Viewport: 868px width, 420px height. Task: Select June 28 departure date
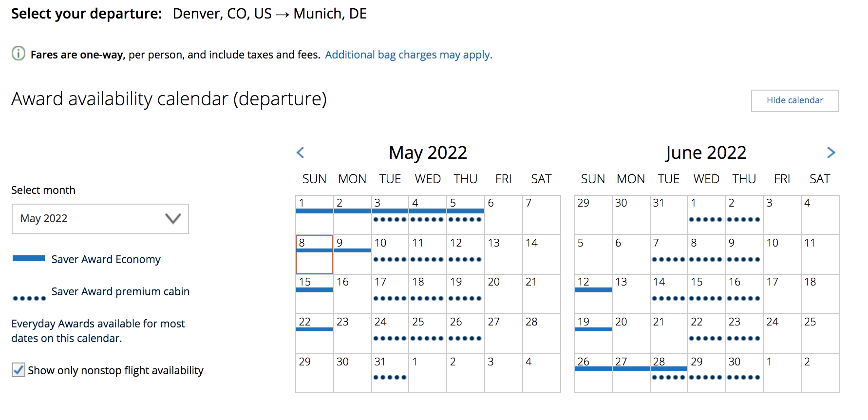(x=668, y=372)
